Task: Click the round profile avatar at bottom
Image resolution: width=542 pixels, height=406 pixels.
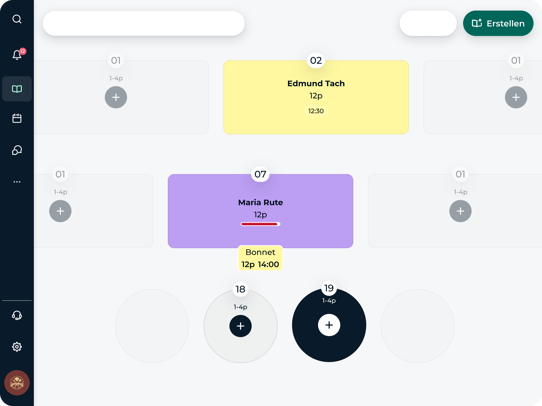Action: [x=17, y=383]
